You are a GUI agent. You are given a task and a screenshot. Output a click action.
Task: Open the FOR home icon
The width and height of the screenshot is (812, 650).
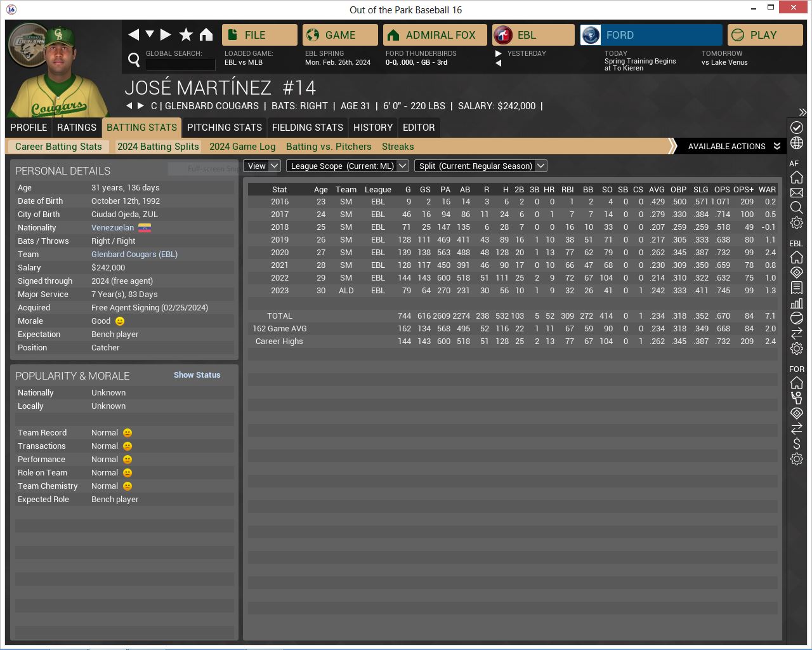tap(797, 383)
